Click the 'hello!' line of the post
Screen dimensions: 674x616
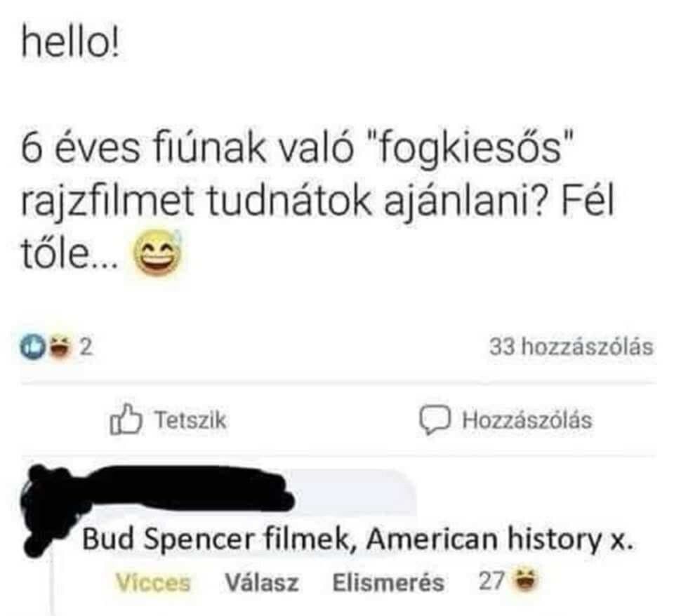pos(70,43)
